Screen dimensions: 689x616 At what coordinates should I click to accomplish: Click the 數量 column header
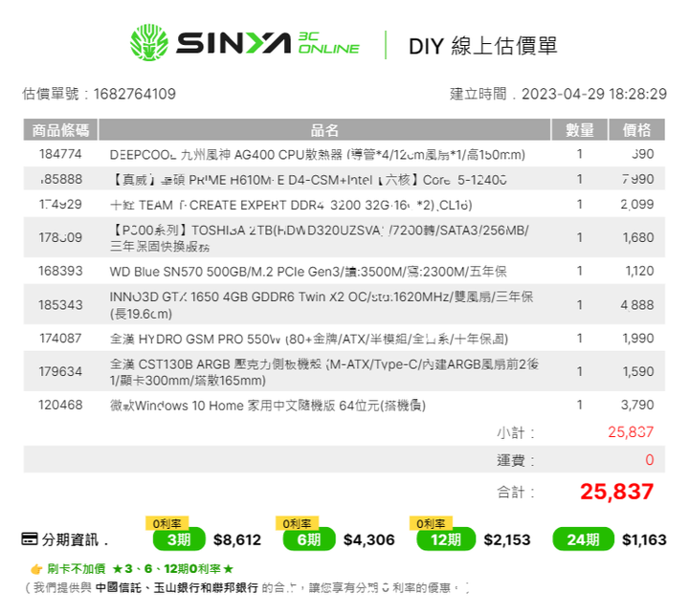(x=580, y=130)
